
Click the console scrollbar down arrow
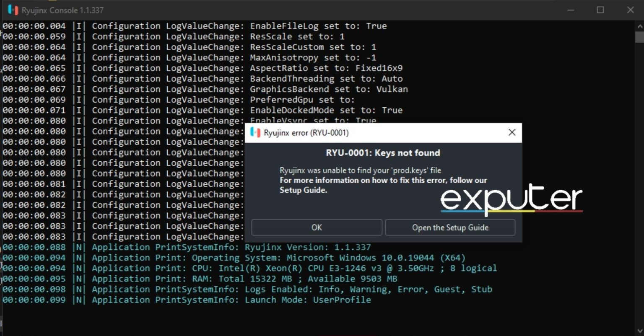pos(639,331)
